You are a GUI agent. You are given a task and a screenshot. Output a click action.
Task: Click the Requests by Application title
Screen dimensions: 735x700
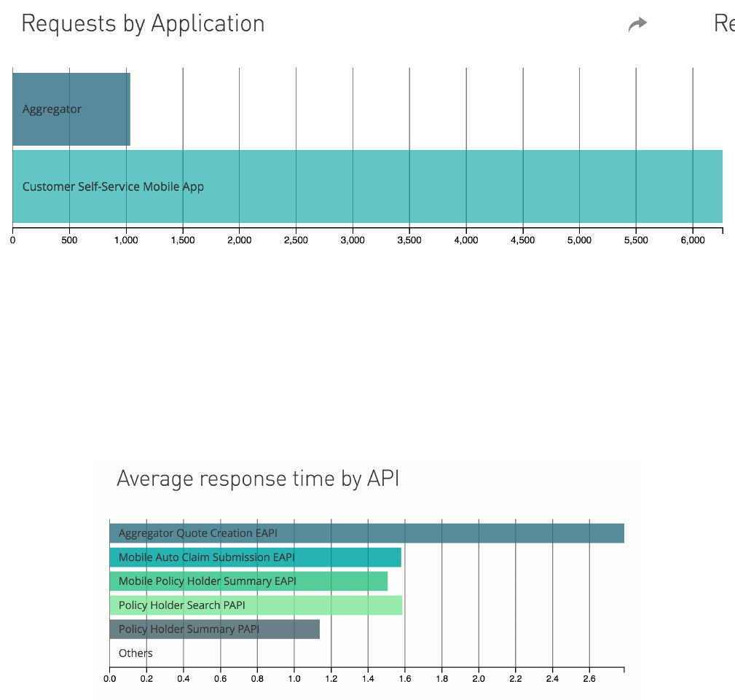click(x=143, y=24)
